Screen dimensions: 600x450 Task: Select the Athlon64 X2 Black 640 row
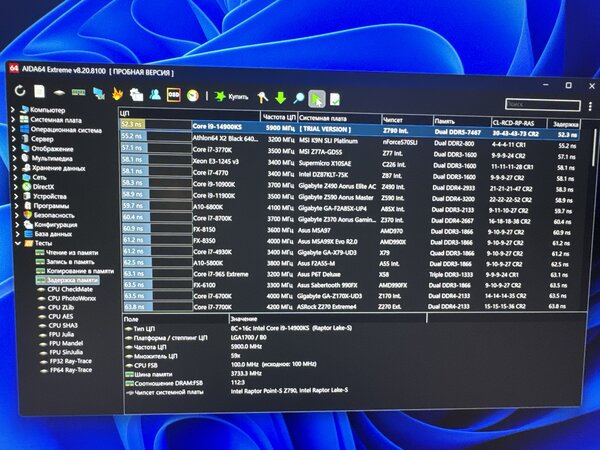(348, 140)
